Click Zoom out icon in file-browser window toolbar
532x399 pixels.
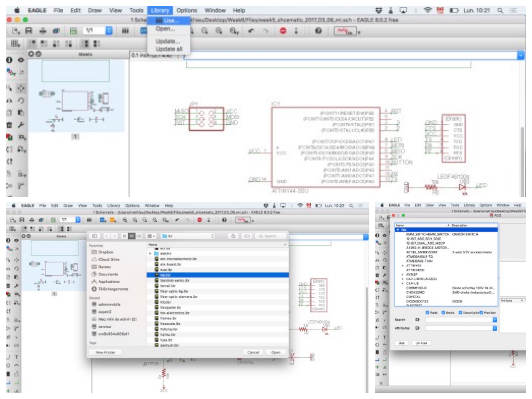[145, 220]
